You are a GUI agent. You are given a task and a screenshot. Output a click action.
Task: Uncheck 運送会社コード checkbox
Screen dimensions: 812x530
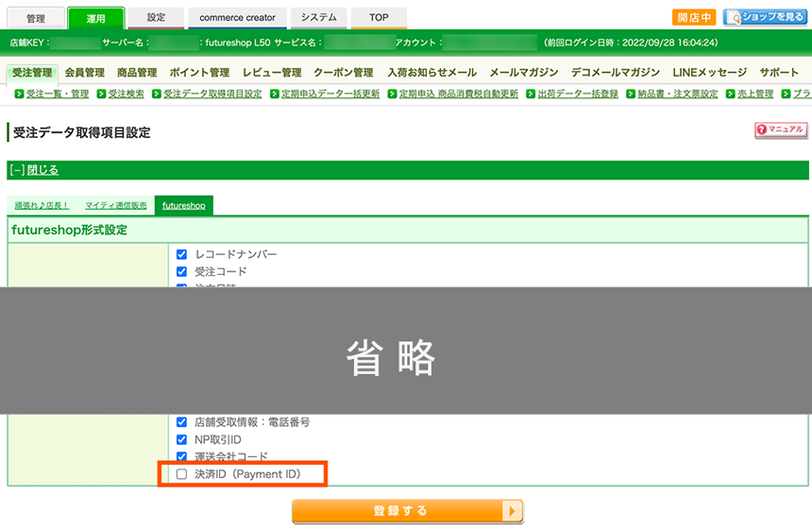coord(182,456)
